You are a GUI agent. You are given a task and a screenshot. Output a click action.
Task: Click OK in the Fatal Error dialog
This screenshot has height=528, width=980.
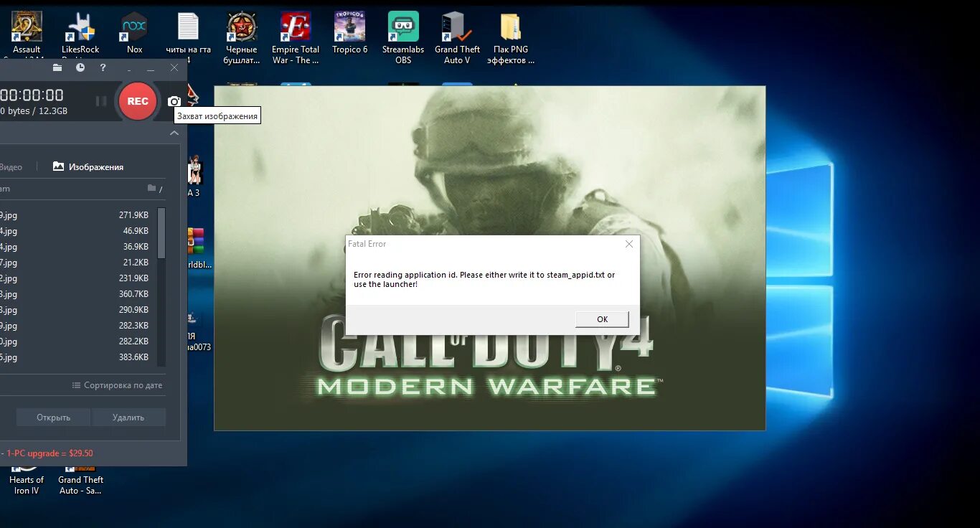pyautogui.click(x=602, y=319)
